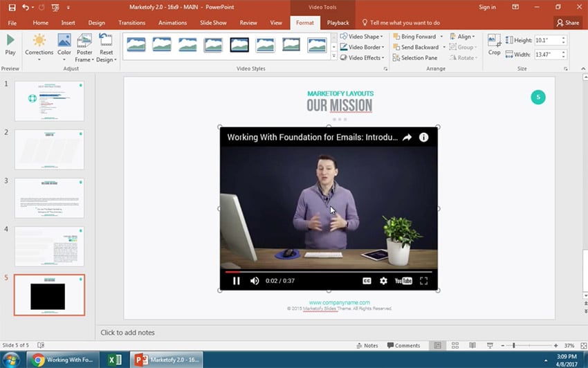This screenshot has height=368, width=588.
Task: Click the Save icon in quick access toolbar
Action: 12,7
